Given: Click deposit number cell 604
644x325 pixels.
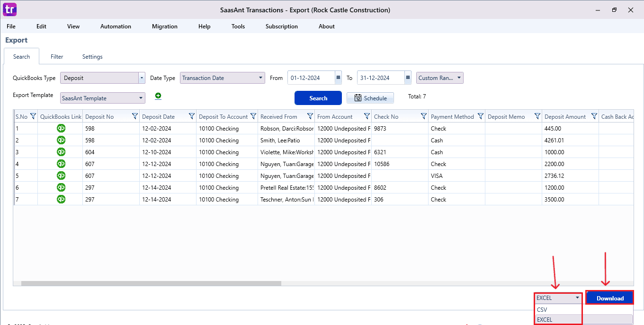Looking at the screenshot, I should coord(111,152).
